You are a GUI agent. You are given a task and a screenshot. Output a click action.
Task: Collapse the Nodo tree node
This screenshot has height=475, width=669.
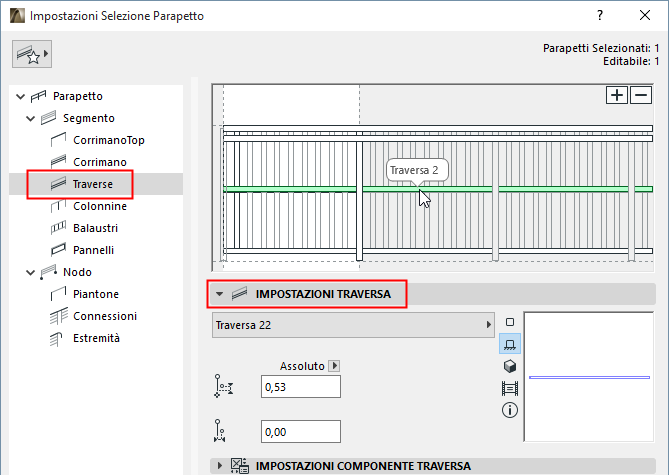click(30, 272)
